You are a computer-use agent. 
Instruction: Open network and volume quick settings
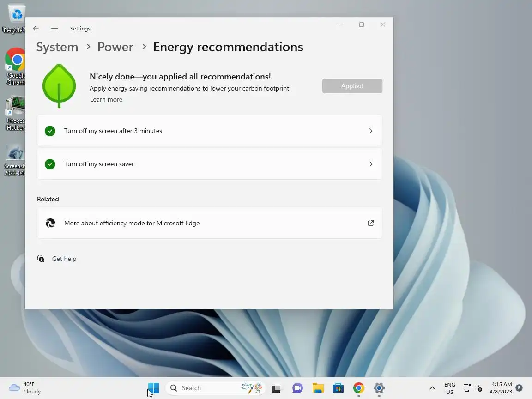coord(473,388)
